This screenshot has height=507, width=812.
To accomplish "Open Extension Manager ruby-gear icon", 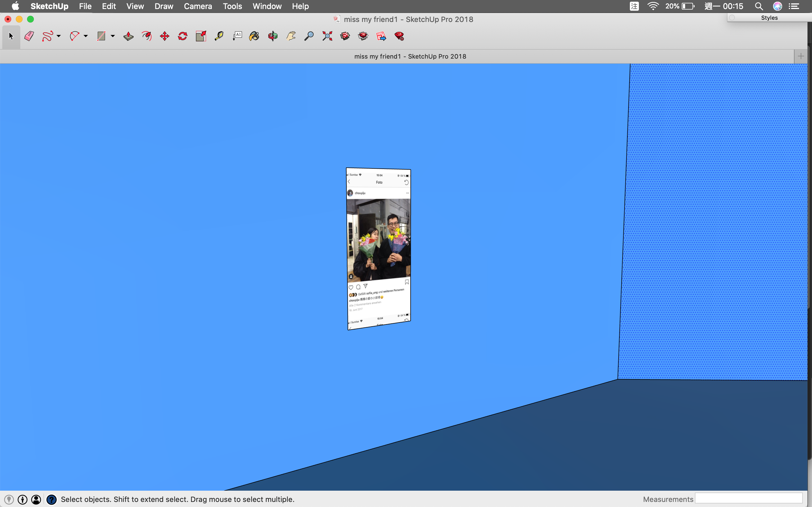I will 399,36.
